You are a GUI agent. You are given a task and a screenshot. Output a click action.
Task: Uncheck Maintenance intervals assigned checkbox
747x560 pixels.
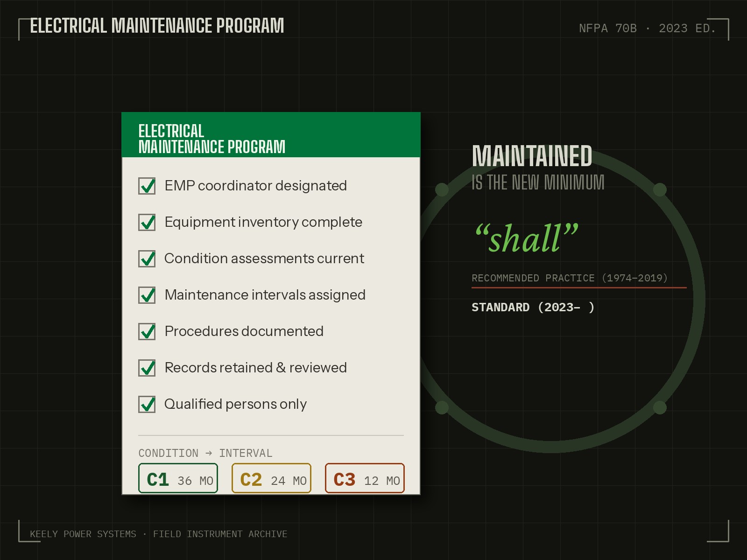tap(147, 295)
